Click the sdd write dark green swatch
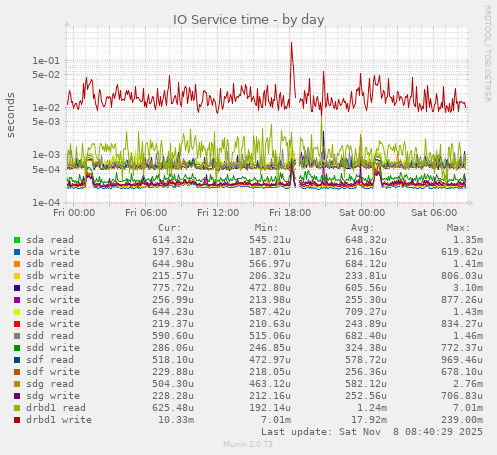This screenshot has width=497, height=455. [x=17, y=348]
